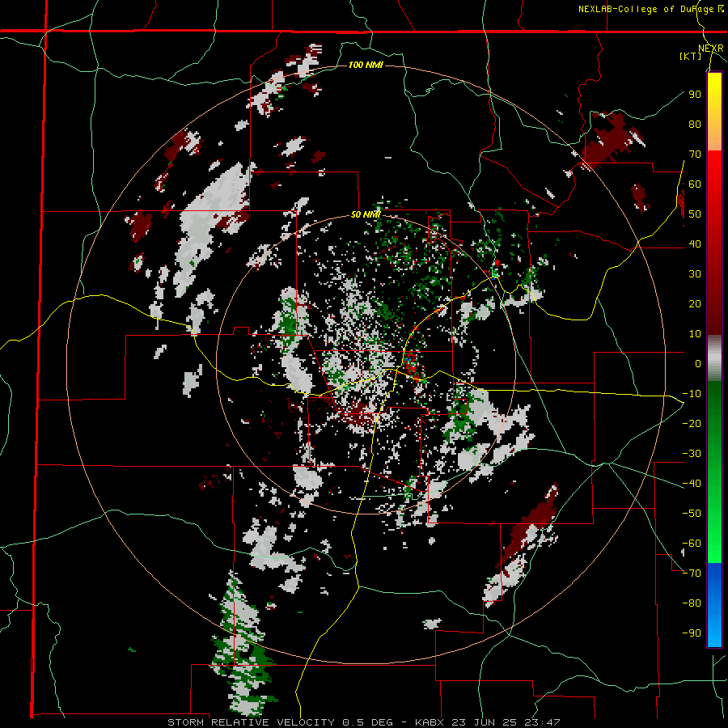Viewport: 728px width, 728px height.
Task: Select the -70 knot value on color scale
Action: [x=692, y=574]
